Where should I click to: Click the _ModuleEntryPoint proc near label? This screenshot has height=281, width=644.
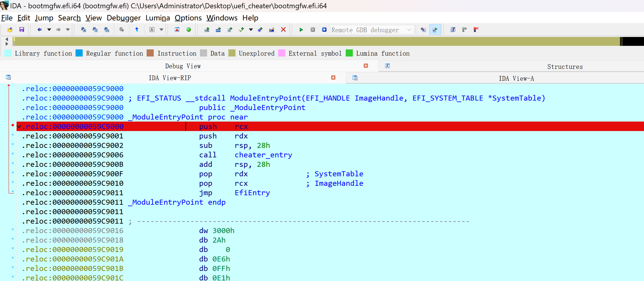pos(188,117)
